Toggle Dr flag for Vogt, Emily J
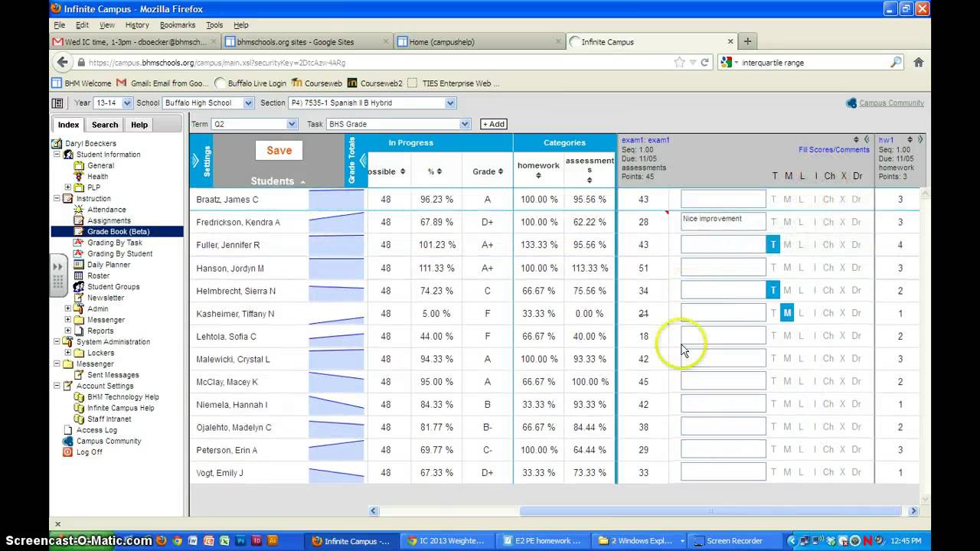Viewport: 980px width, 551px height. click(x=857, y=472)
